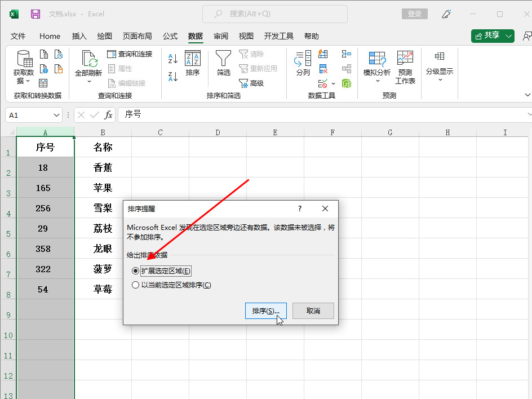Screen dimensions: 532x399
Task: Click the 分列 text-to-columns icon
Action: (x=303, y=63)
